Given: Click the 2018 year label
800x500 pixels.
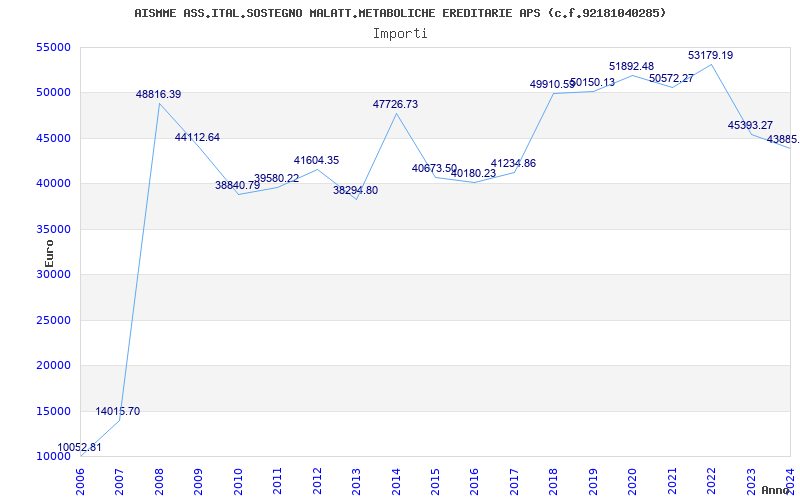Looking at the screenshot, I should pos(554,482).
